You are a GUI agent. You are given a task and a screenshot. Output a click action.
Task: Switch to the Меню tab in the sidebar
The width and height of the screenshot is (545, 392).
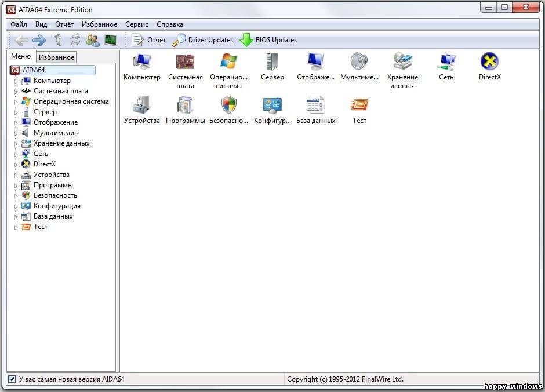click(x=21, y=56)
